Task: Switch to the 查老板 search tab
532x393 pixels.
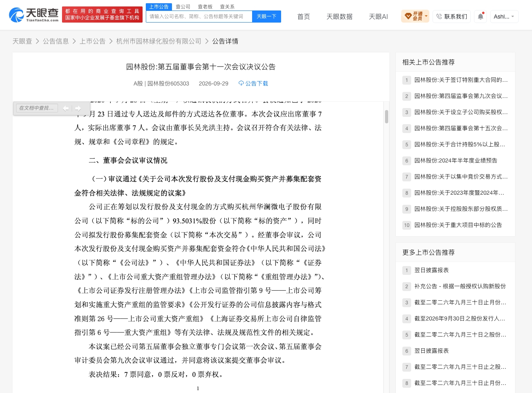Action: [x=205, y=7]
